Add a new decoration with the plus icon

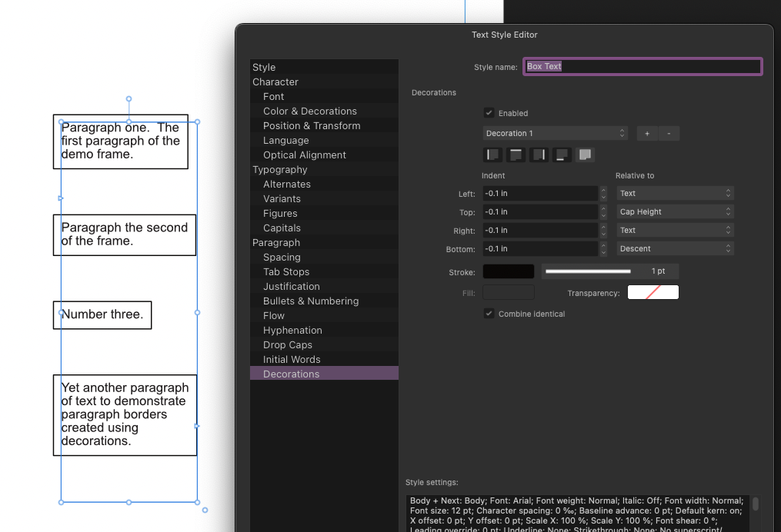tap(647, 133)
